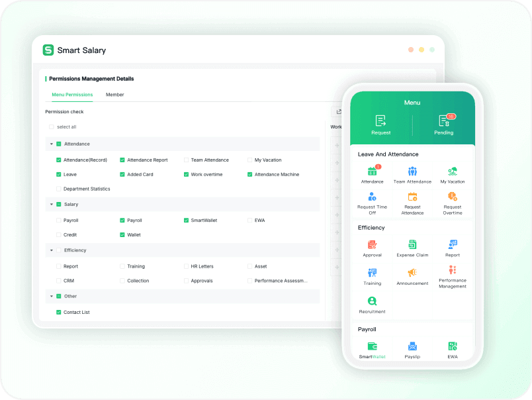The height and width of the screenshot is (400, 532).
Task: Uncheck Attendance Report checkbox
Action: pyautogui.click(x=122, y=160)
